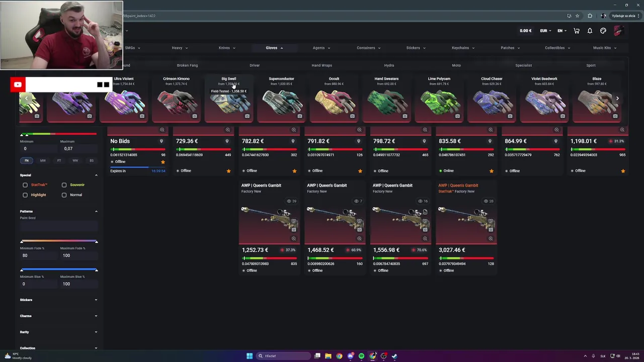The image size is (644, 362).
Task: Click camera icon on Big Swell gloves card
Action: click(x=247, y=116)
